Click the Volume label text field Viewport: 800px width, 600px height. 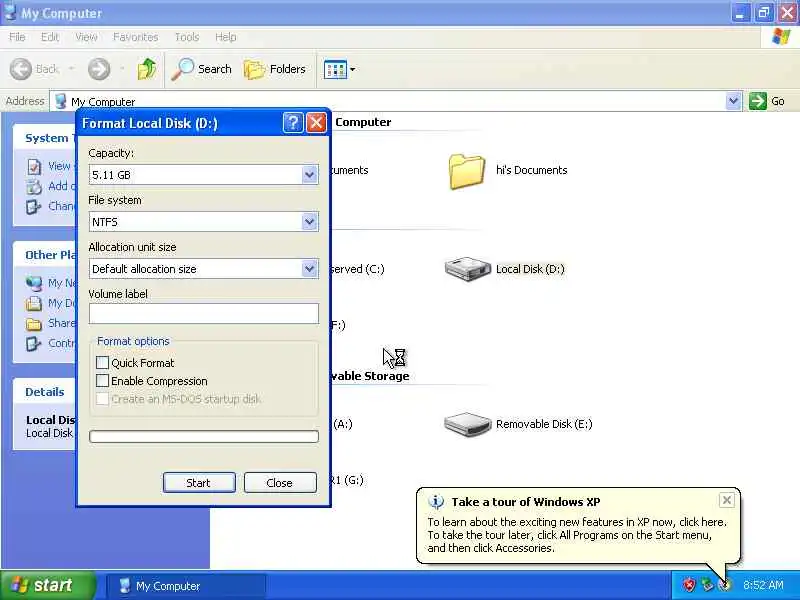[204, 313]
